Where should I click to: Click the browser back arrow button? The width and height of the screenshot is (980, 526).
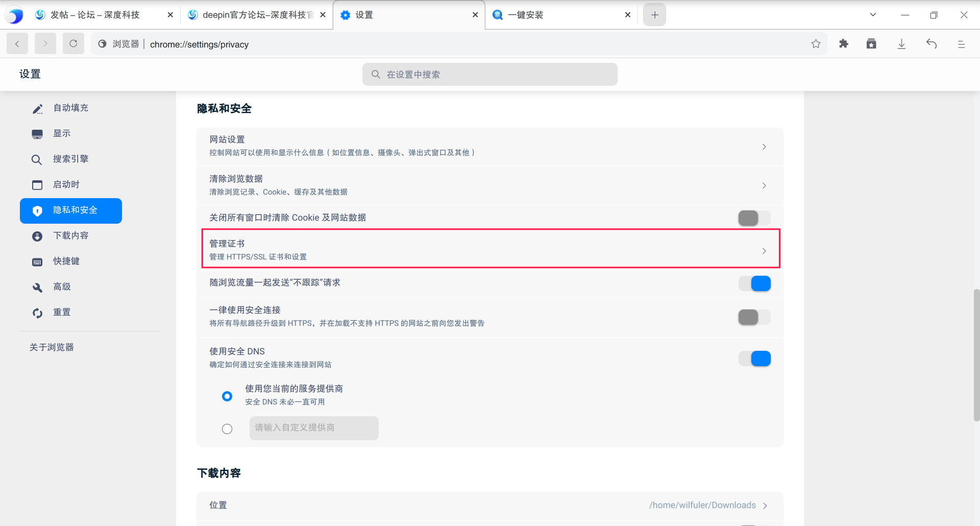click(17, 44)
